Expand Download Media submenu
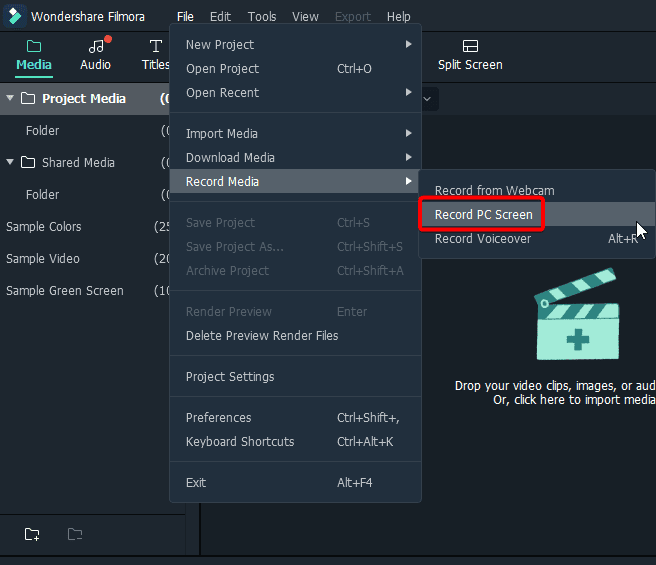 [295, 157]
